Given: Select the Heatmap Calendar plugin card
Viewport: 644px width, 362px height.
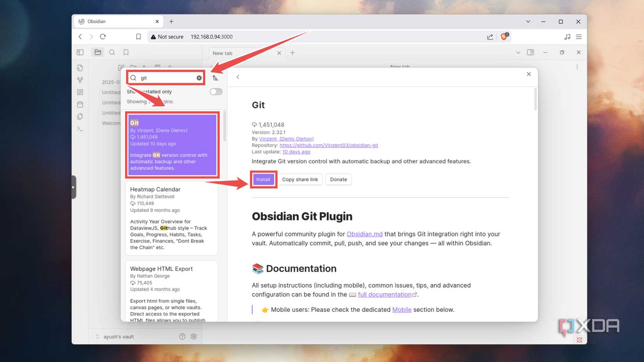Looking at the screenshot, I should [x=171, y=218].
